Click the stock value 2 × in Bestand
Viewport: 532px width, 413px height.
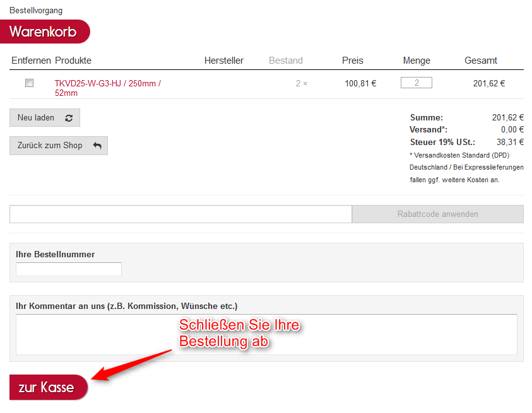click(x=302, y=83)
